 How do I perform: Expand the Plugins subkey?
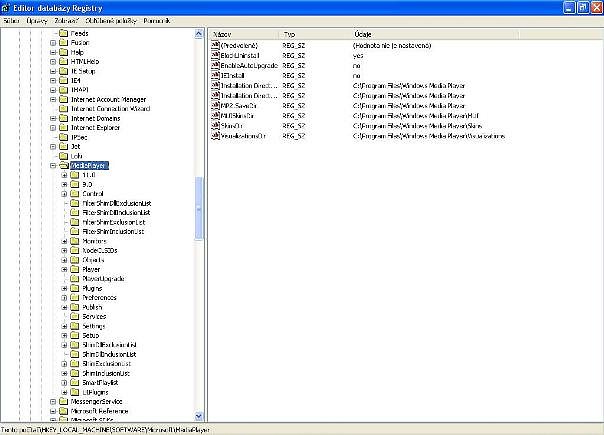pos(64,288)
